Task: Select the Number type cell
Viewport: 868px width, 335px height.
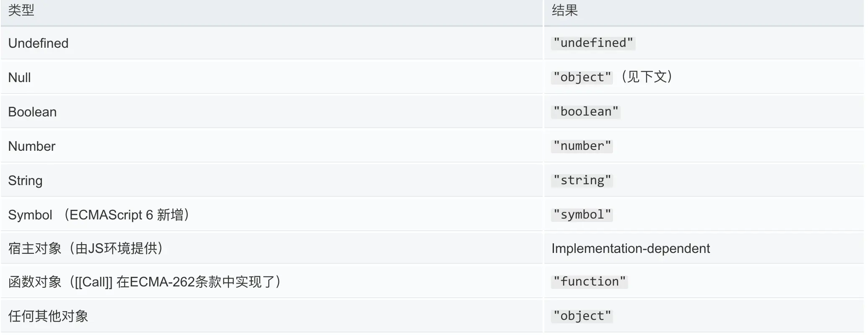Action: click(x=32, y=146)
